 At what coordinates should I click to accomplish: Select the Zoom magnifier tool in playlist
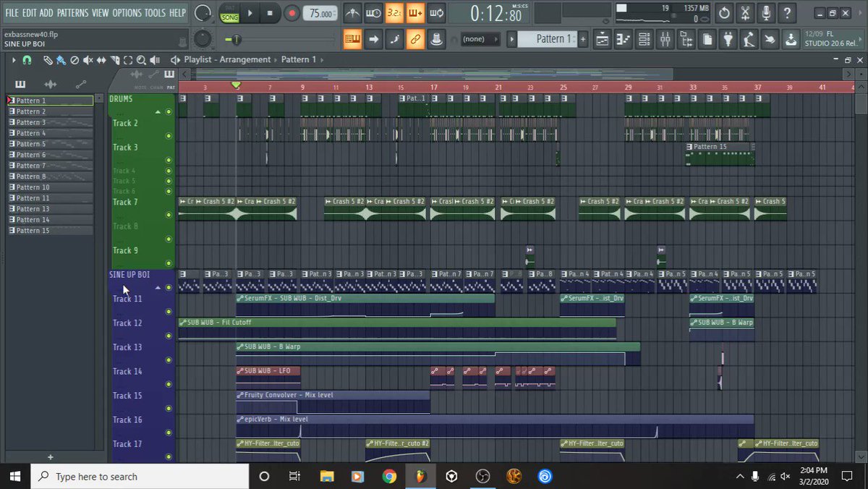(141, 60)
